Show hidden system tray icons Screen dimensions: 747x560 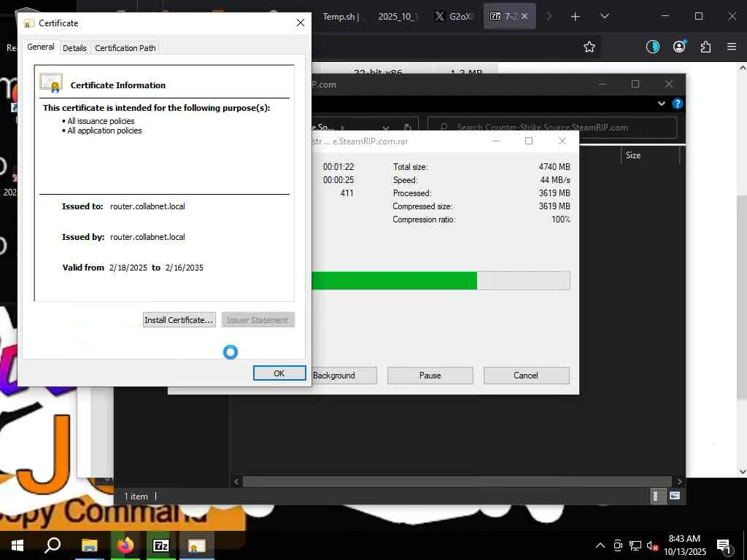tap(600, 545)
